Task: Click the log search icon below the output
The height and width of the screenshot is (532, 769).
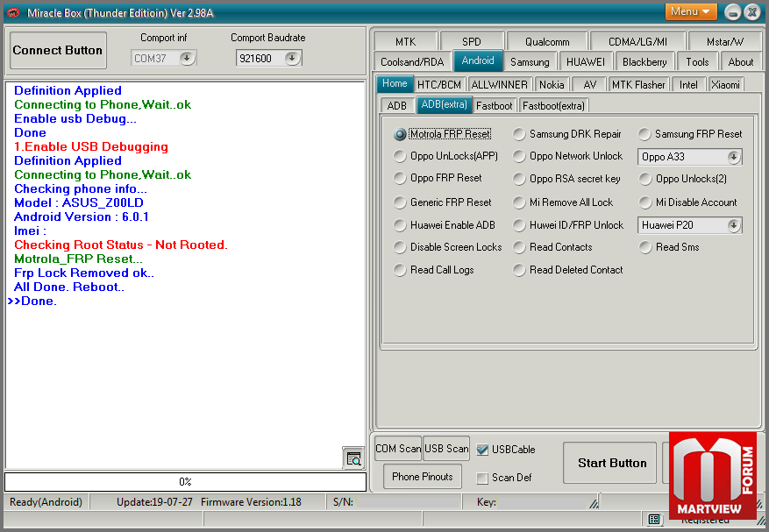Action: (x=353, y=458)
